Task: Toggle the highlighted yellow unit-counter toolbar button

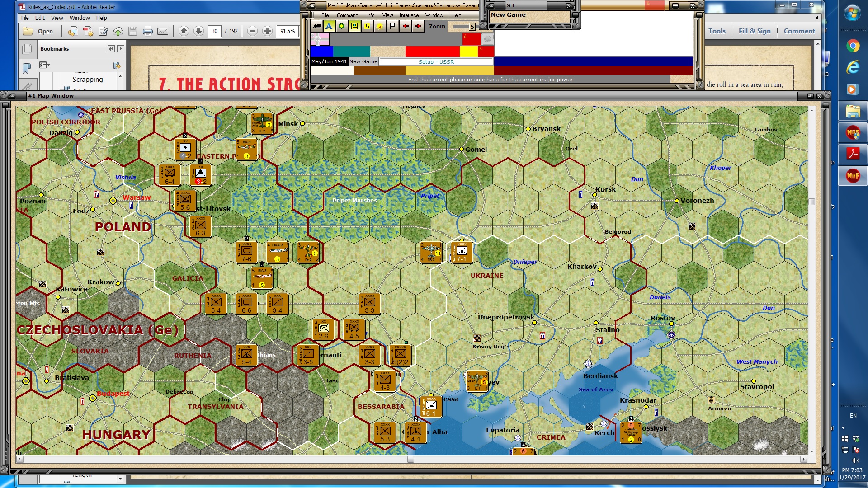Action: tap(354, 26)
